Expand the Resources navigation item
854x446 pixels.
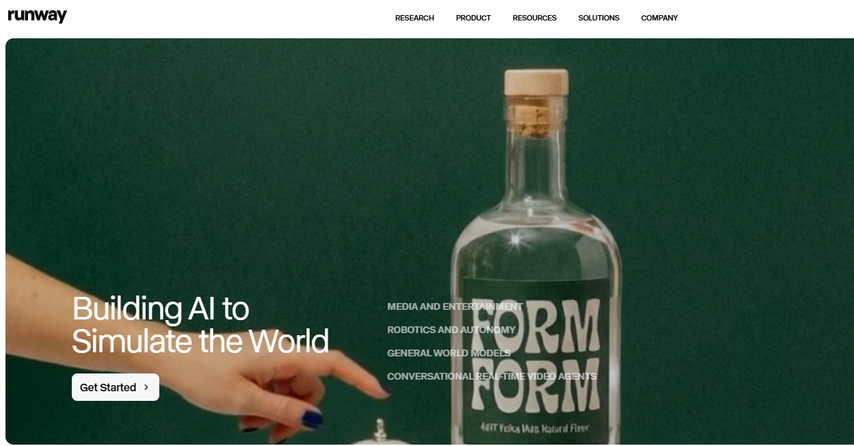coord(534,18)
